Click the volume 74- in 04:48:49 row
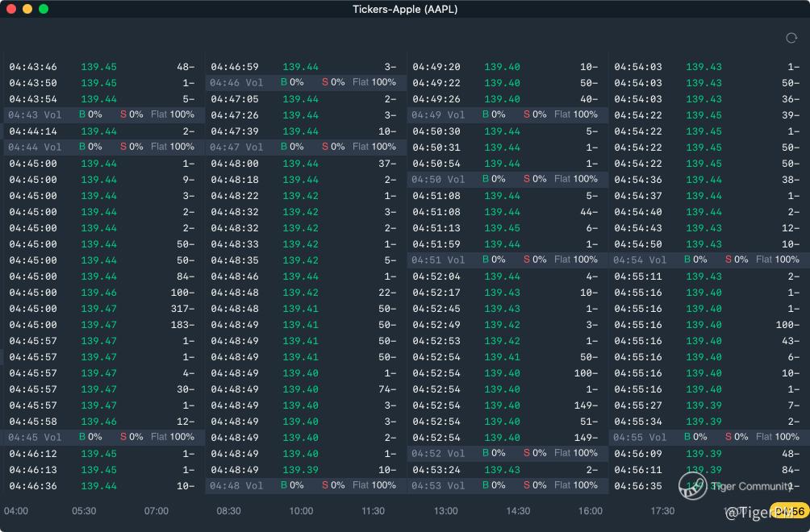 tap(387, 389)
